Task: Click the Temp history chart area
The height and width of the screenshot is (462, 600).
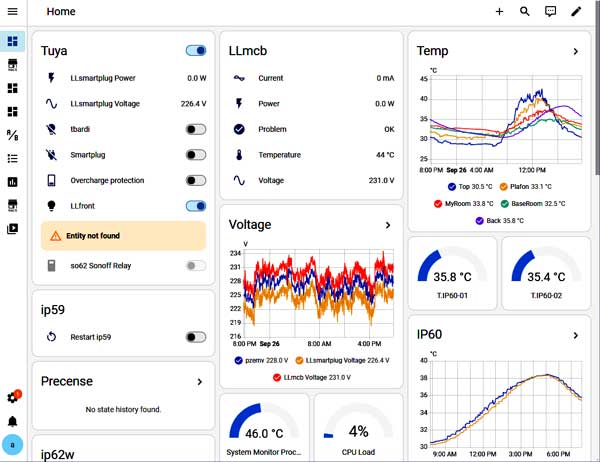Action: 506,119
